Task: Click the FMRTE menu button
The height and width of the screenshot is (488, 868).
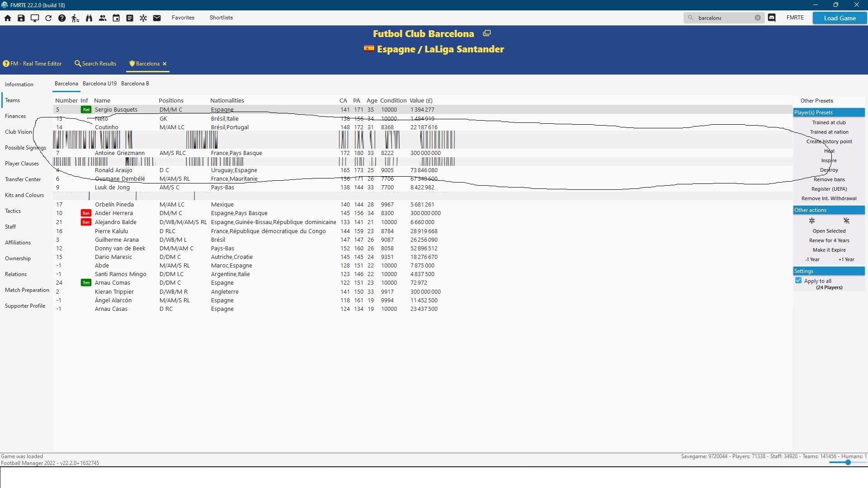Action: point(795,18)
